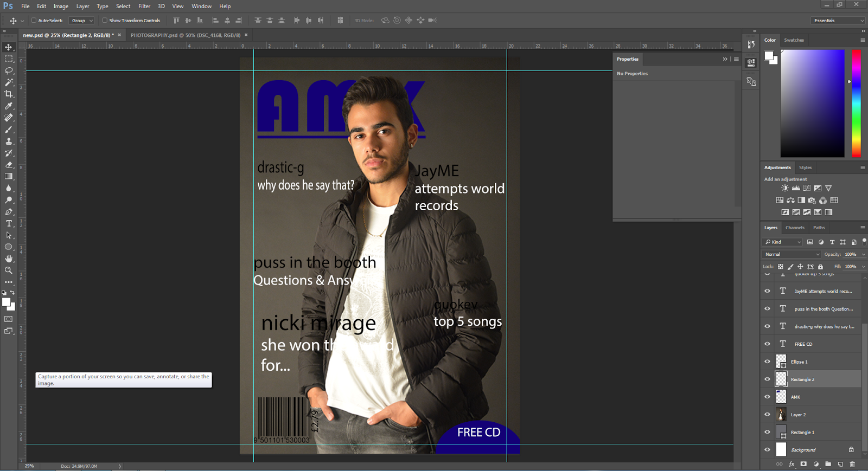Open the Window menu
The width and height of the screenshot is (868, 471).
[201, 6]
